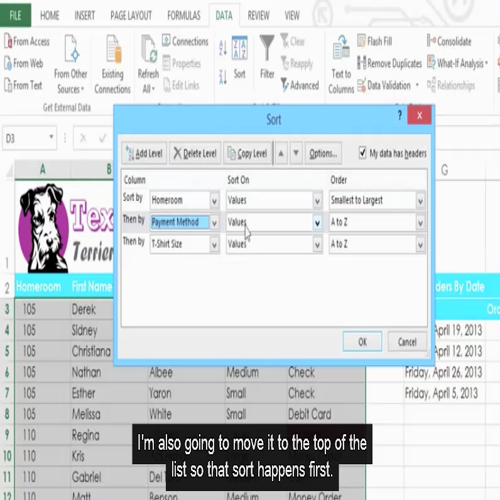The height and width of the screenshot is (500, 500).
Task: Click Cancel in the Sort dialog
Action: point(407,342)
